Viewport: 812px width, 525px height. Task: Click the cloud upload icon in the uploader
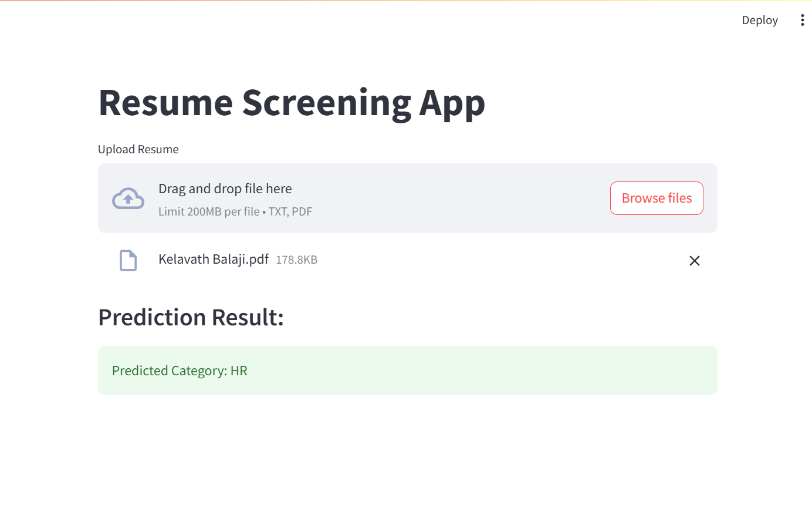click(128, 198)
